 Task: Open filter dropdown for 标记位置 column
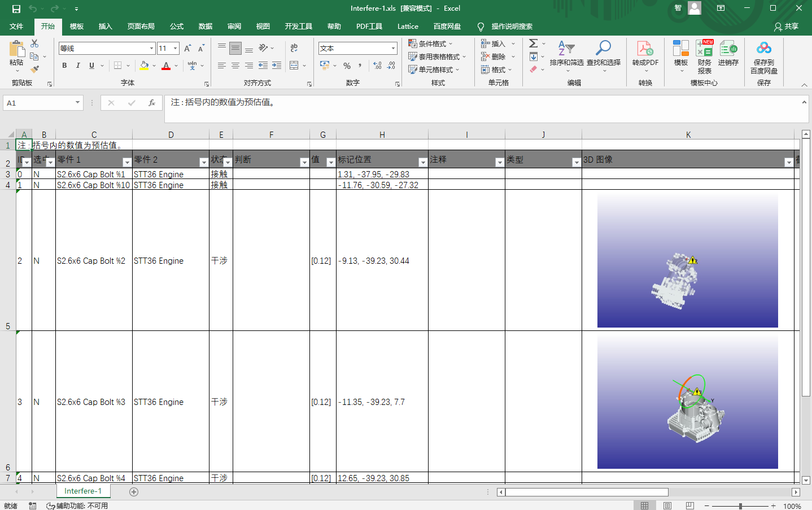(423, 163)
